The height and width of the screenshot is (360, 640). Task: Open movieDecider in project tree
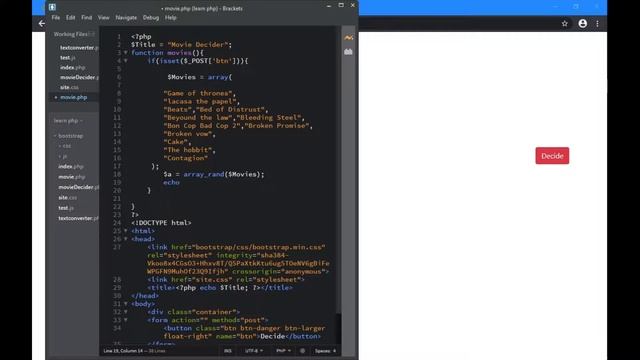78,187
